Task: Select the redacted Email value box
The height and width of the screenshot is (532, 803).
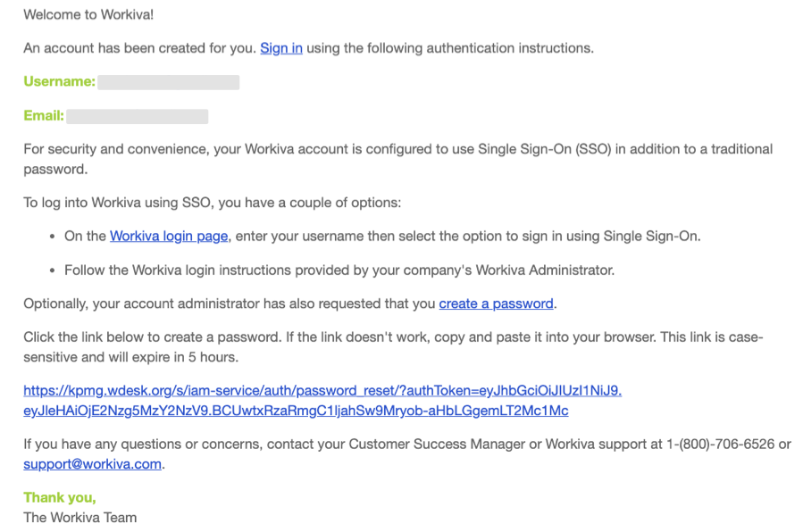Action: (x=138, y=117)
